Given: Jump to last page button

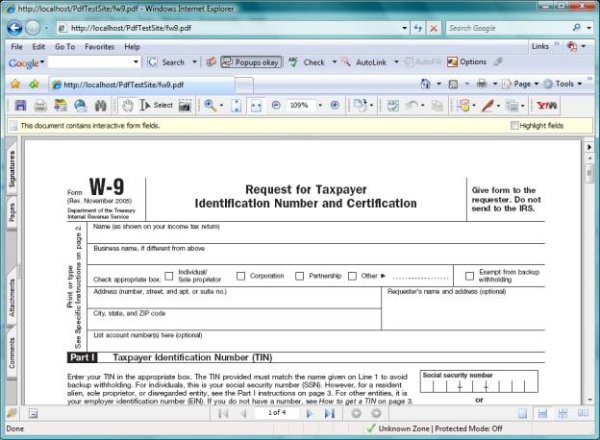Looking at the screenshot, I should pyautogui.click(x=329, y=414).
